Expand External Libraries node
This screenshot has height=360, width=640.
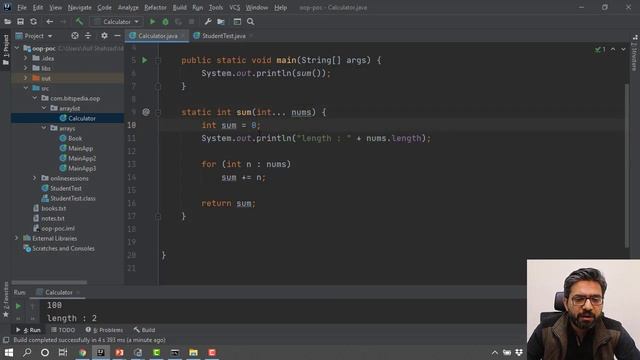pos(17,238)
